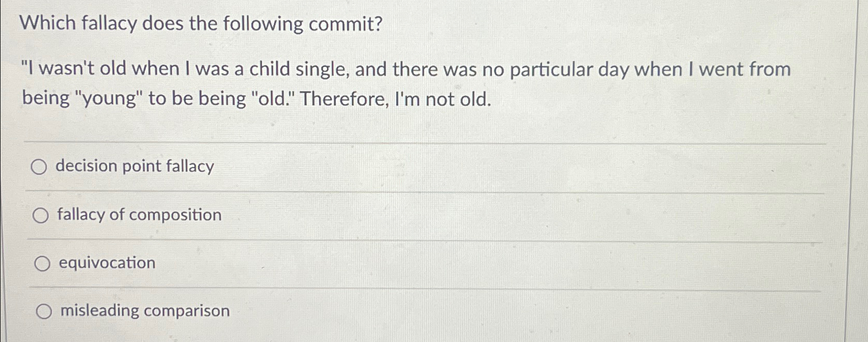Click the misleading comparison radio circle
This screenshot has width=868, height=342.
tap(45, 310)
